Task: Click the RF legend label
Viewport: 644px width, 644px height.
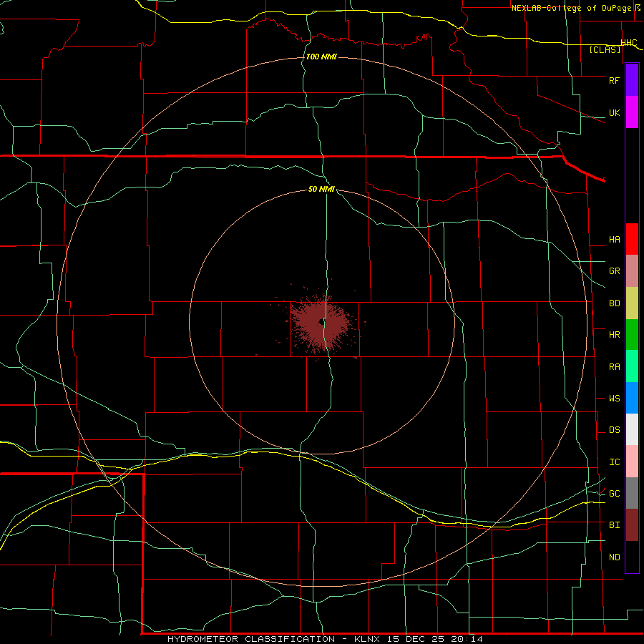Action: point(614,80)
